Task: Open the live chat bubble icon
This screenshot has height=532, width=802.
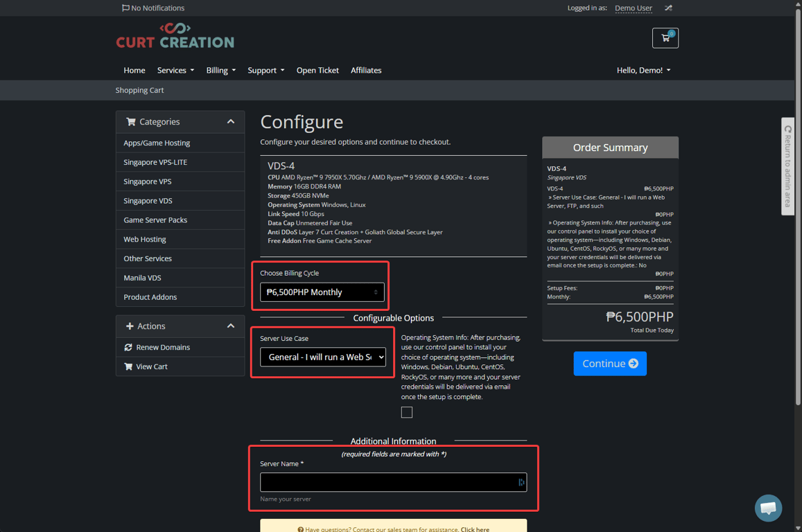Action: pyautogui.click(x=768, y=508)
